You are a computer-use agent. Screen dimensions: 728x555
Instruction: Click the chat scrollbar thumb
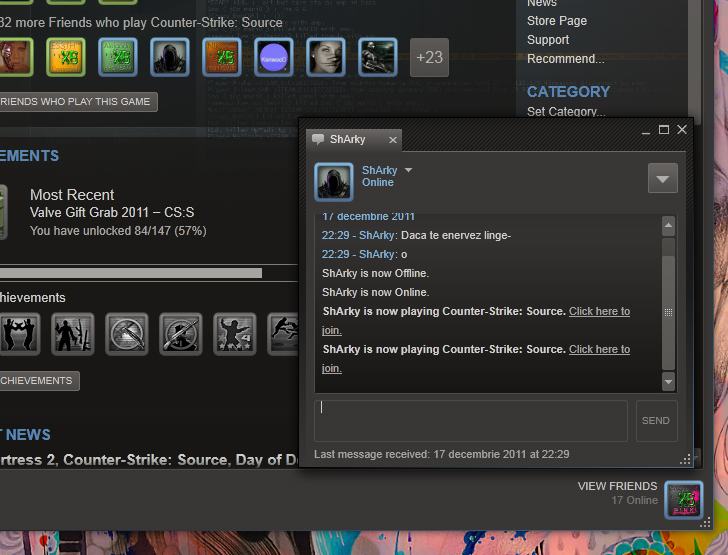coord(669,312)
